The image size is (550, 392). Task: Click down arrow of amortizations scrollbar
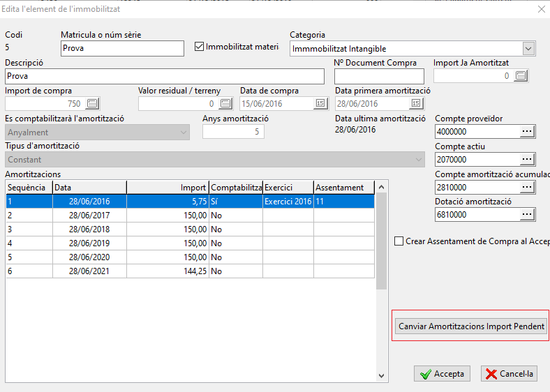click(x=382, y=376)
